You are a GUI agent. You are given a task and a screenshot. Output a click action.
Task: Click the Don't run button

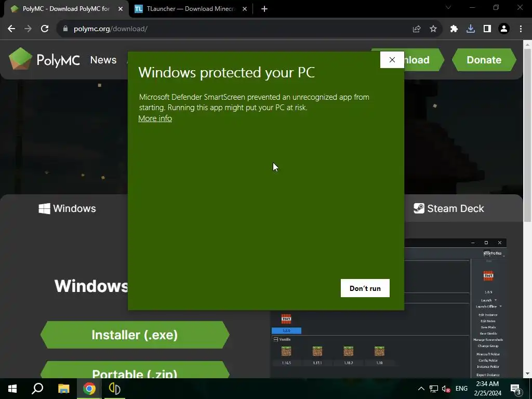[x=365, y=288]
